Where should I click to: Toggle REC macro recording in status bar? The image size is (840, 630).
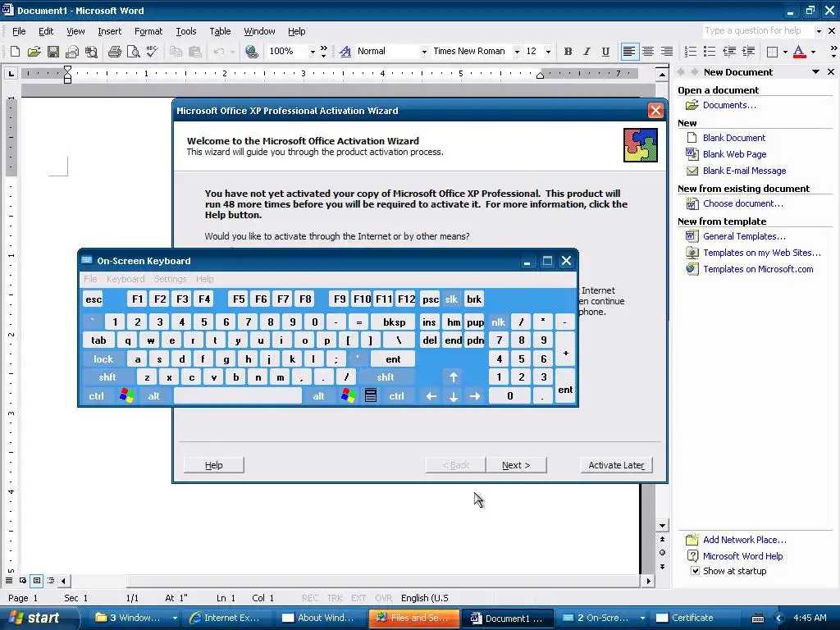click(310, 598)
